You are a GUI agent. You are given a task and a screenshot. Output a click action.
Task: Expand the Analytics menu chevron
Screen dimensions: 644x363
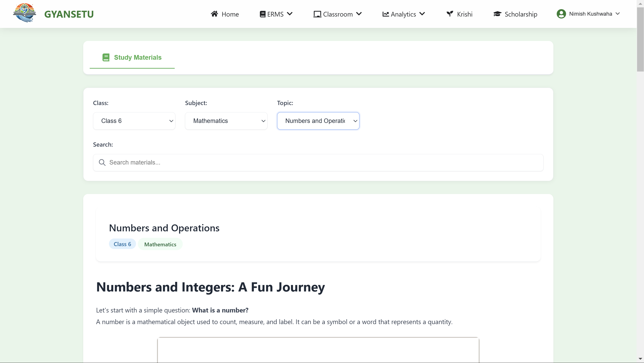click(x=422, y=14)
